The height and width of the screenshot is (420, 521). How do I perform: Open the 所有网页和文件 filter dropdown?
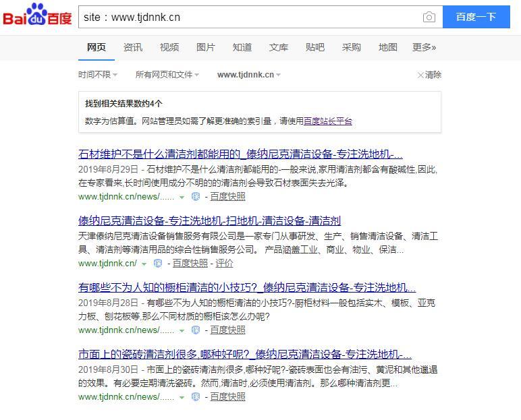click(167, 75)
